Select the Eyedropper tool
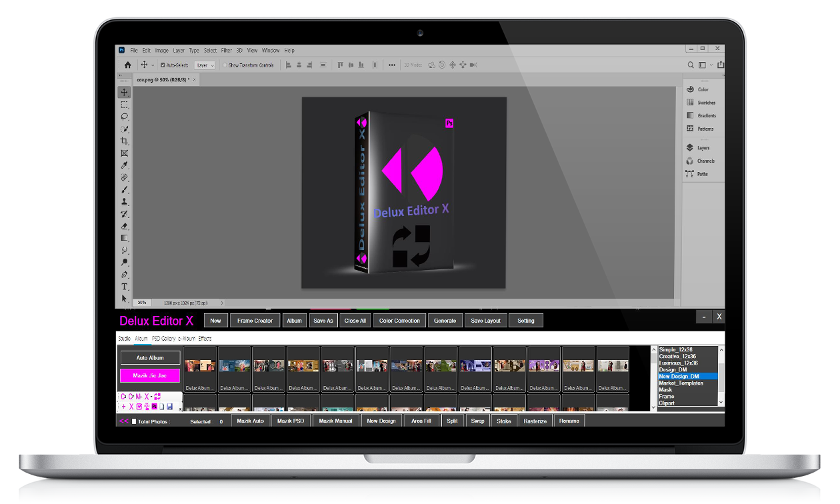Viewport: 840px width, 504px height. [x=125, y=165]
